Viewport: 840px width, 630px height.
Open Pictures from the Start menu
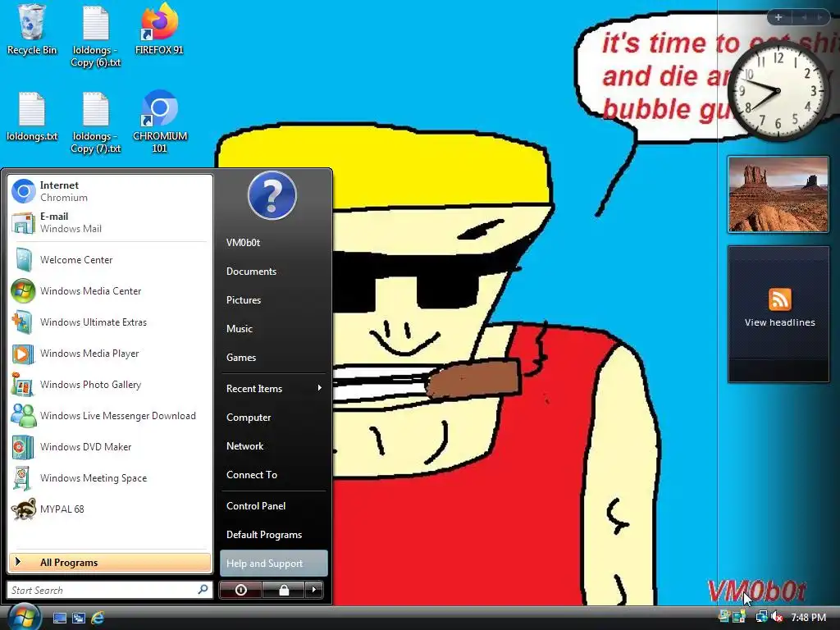[x=273, y=300]
